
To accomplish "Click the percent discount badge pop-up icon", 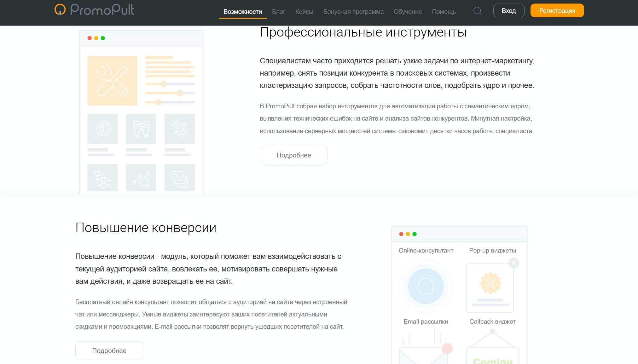I will tap(490, 283).
